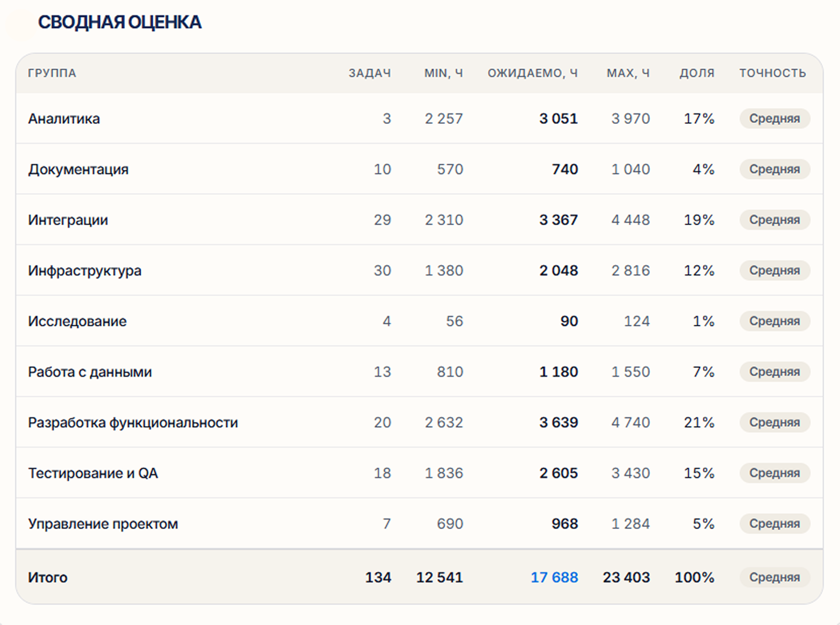Select the Исследование row label
This screenshot has height=625, width=840.
77,321
